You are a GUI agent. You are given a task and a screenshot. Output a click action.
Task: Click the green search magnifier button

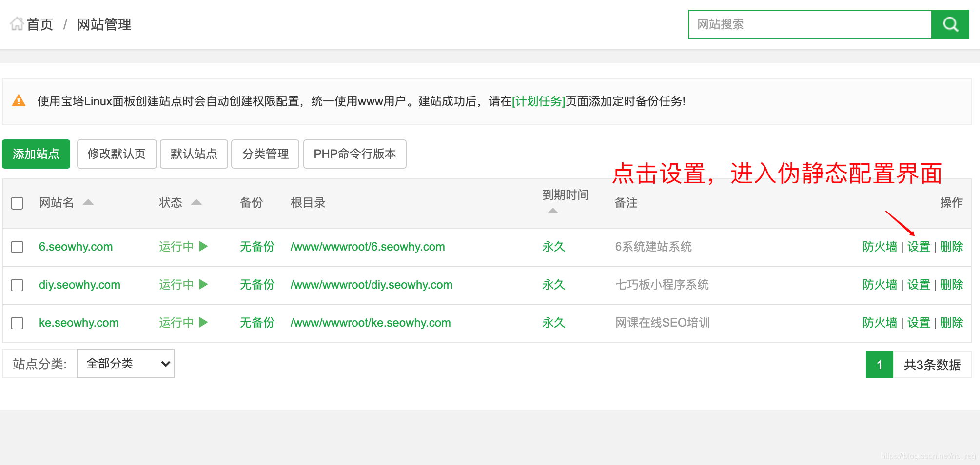click(x=950, y=24)
